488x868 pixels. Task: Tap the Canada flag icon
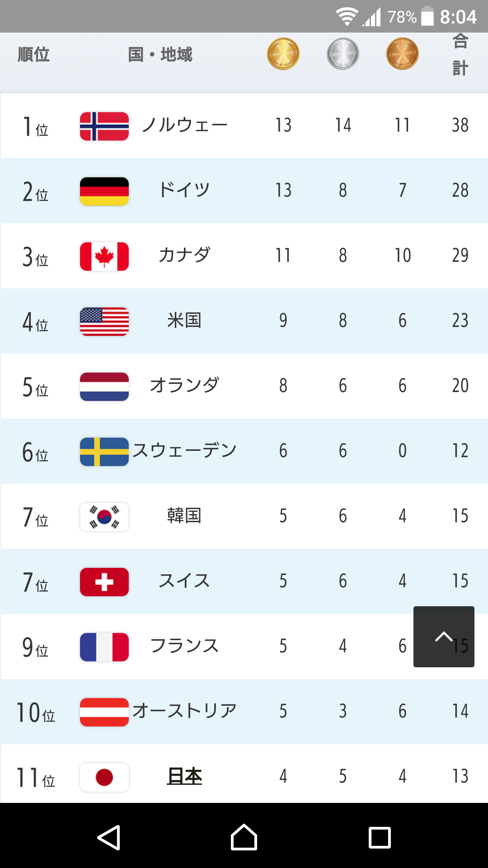coord(104,256)
